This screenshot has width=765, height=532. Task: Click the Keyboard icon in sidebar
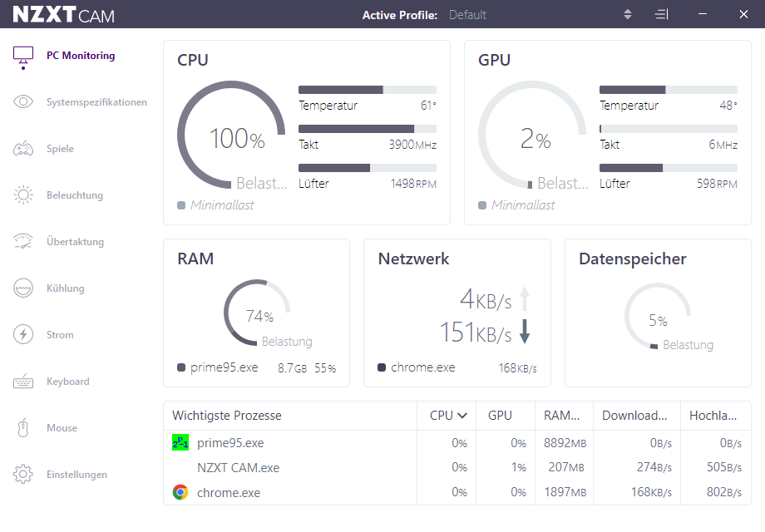point(23,382)
